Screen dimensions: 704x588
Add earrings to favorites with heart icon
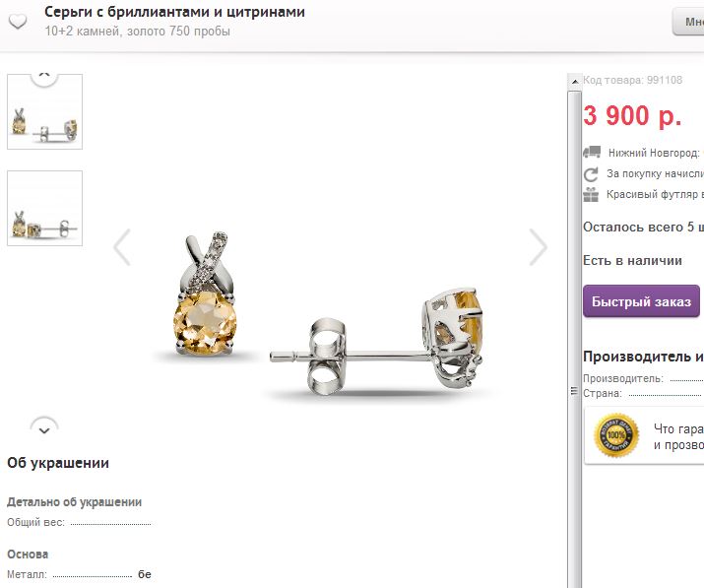point(18,21)
